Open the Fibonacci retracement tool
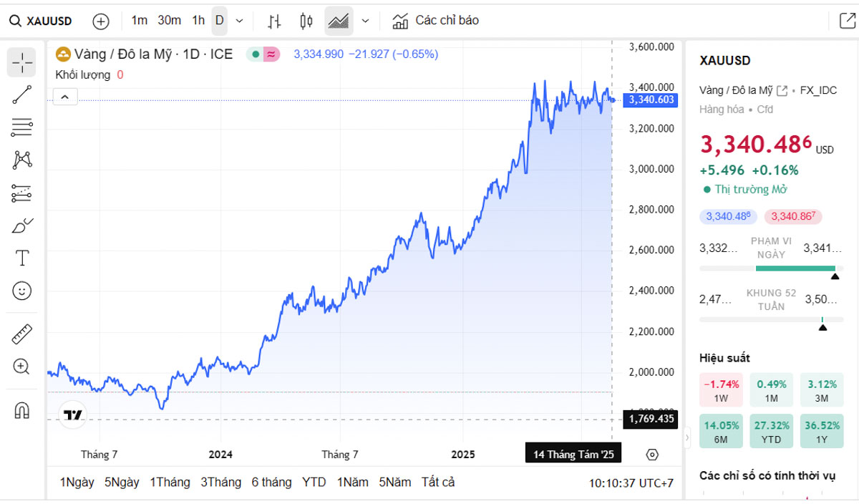Screen dimensions: 859x504 coord(21,127)
